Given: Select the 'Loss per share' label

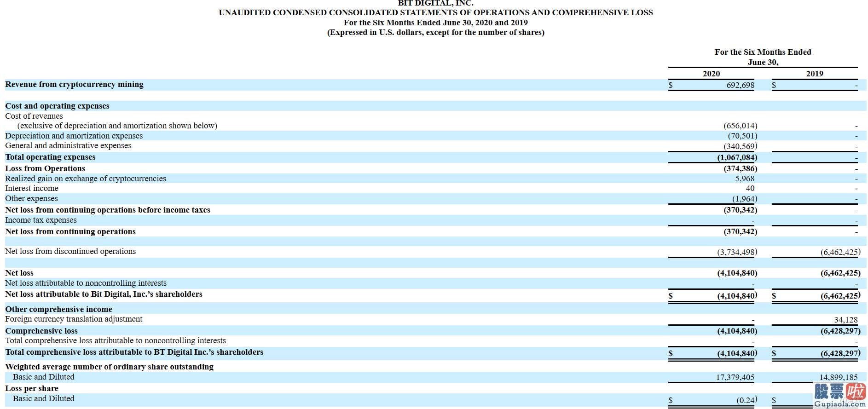Looking at the screenshot, I should 32,388.
